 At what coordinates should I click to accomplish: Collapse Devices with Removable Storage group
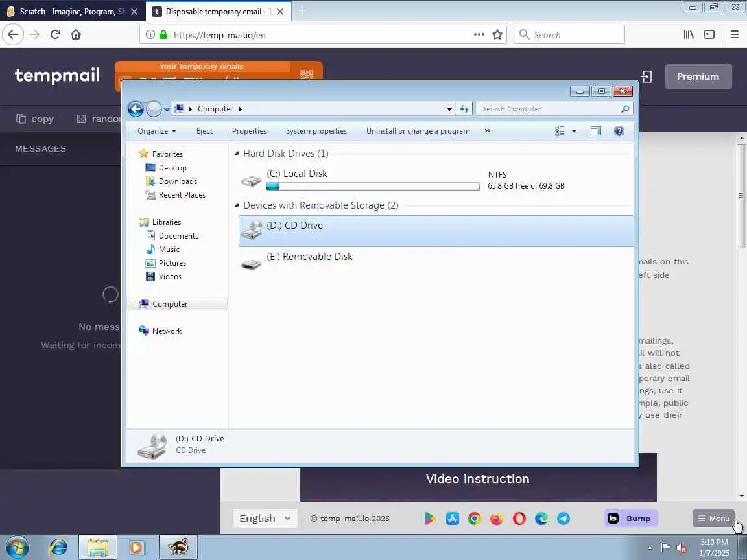point(237,205)
